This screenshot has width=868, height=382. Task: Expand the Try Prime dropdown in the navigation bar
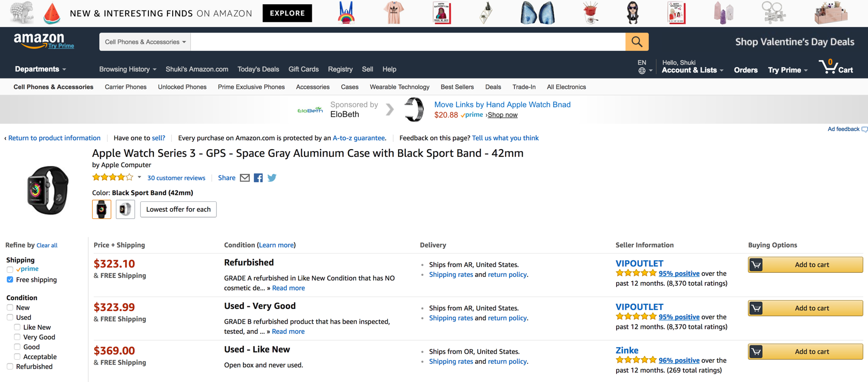tap(787, 70)
